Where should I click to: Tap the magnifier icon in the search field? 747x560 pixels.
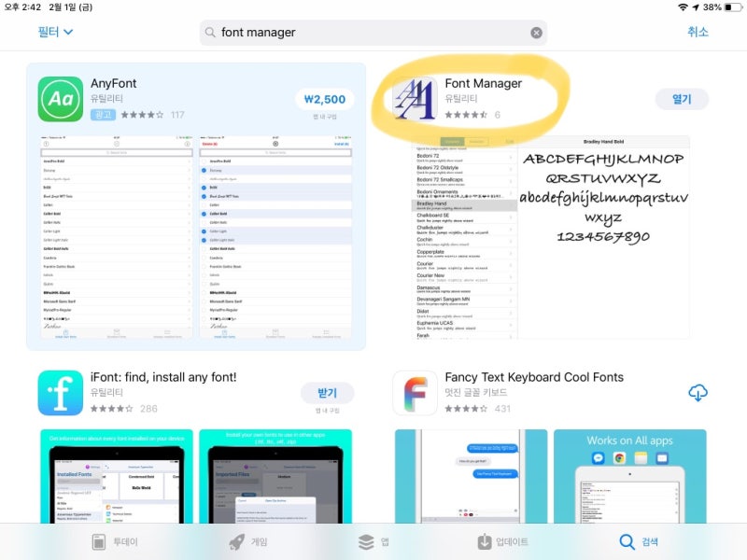(209, 33)
